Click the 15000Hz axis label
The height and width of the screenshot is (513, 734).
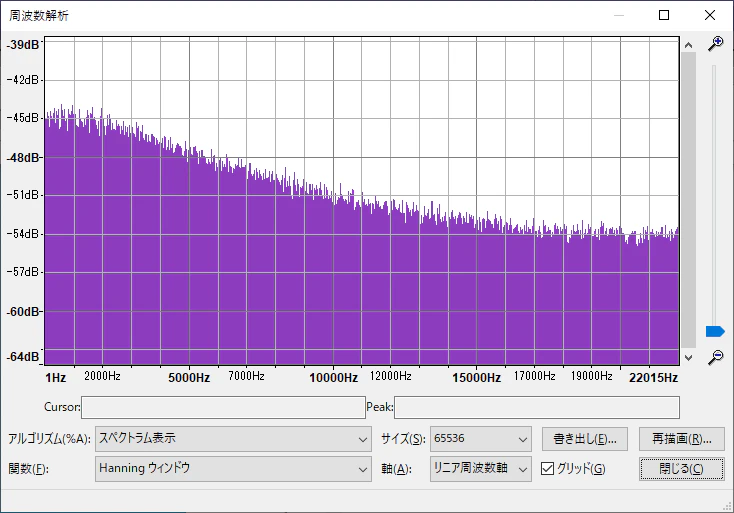(477, 378)
